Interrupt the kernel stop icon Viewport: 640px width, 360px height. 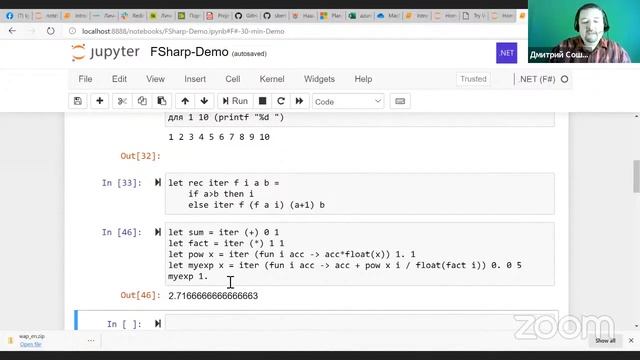click(x=262, y=101)
